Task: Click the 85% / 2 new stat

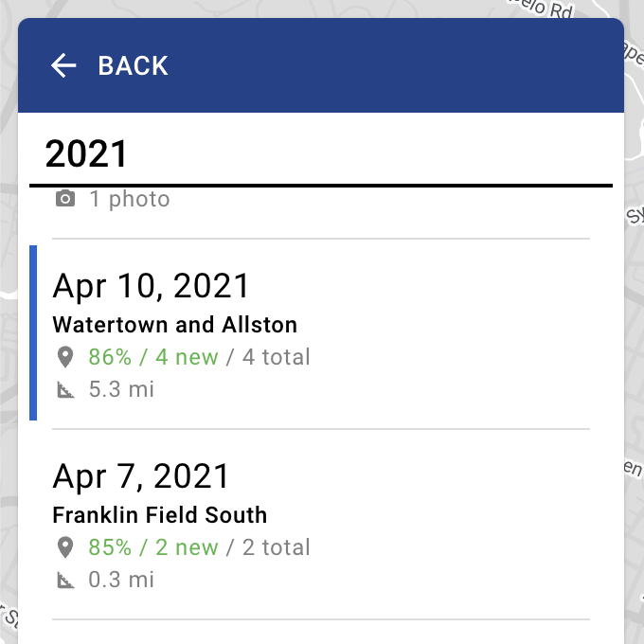Action: pyautogui.click(x=153, y=547)
